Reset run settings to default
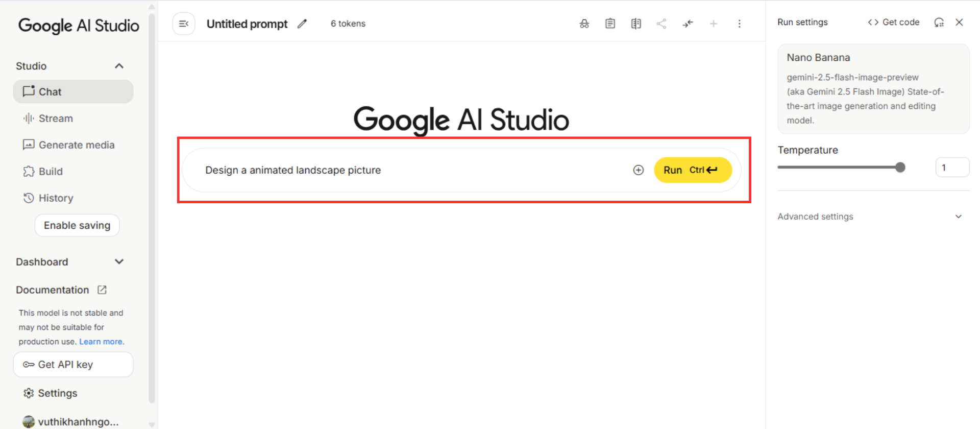This screenshot has height=429, width=980. (939, 22)
